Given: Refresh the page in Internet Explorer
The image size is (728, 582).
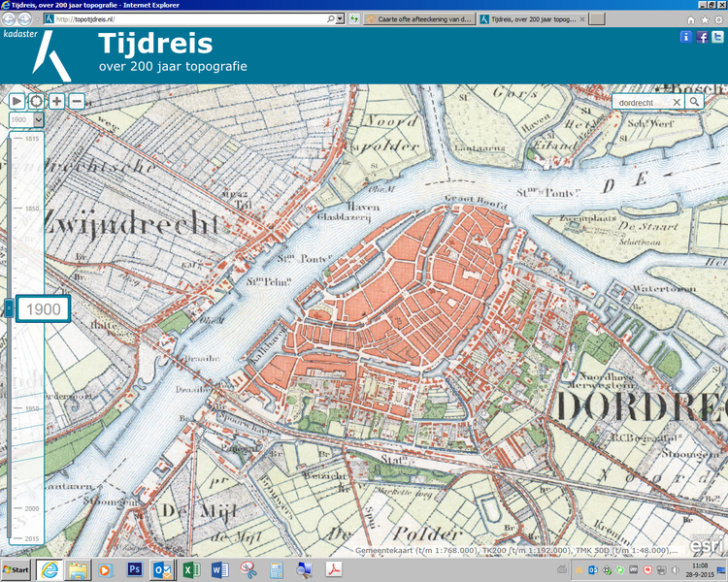Looking at the screenshot, I should 354,19.
